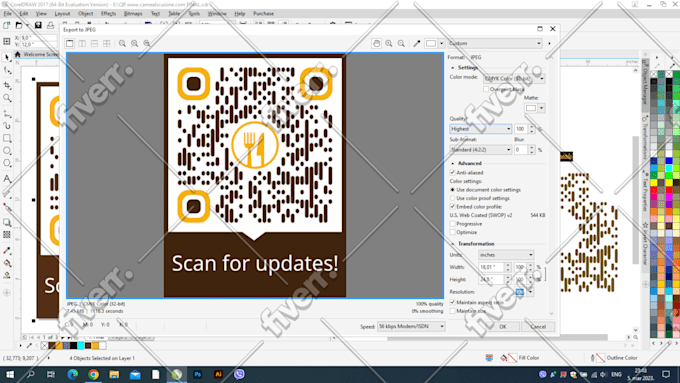
Task: Open the Bitmaps menu
Action: pos(133,13)
